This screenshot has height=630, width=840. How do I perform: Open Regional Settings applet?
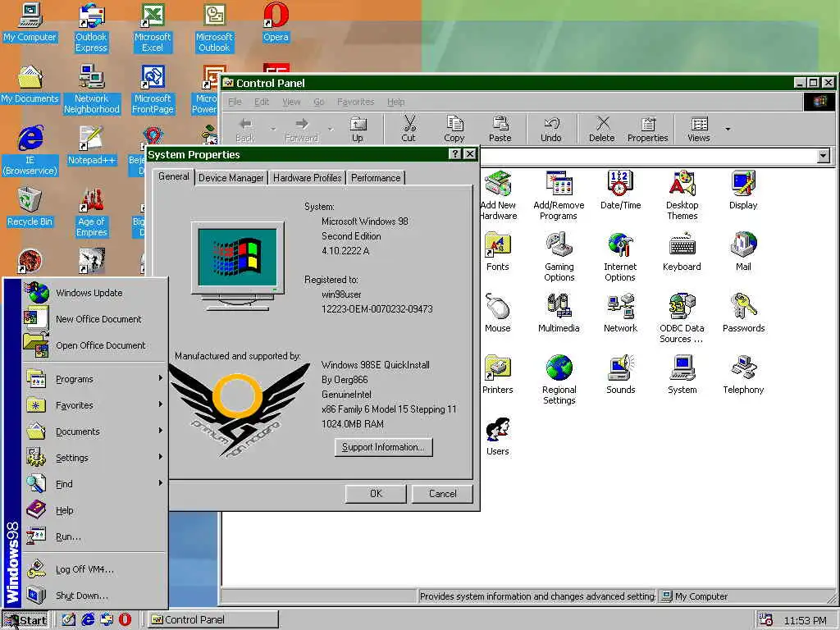point(559,380)
